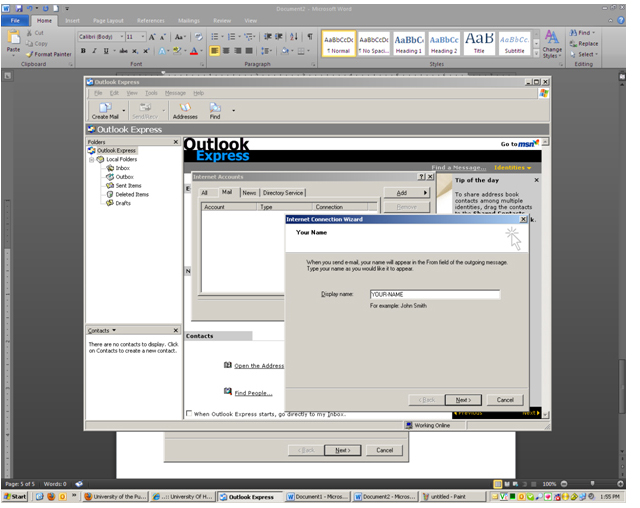Click Clear Formatting icon in Word

[x=198, y=37]
